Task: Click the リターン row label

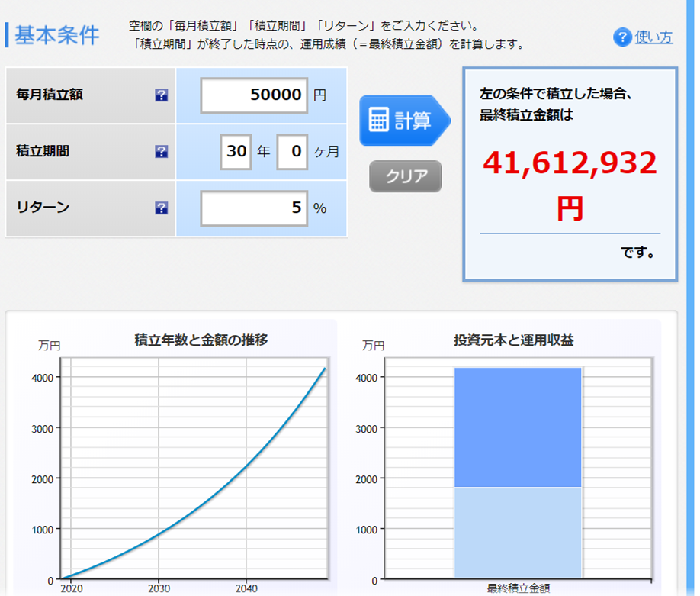Action: (x=43, y=208)
